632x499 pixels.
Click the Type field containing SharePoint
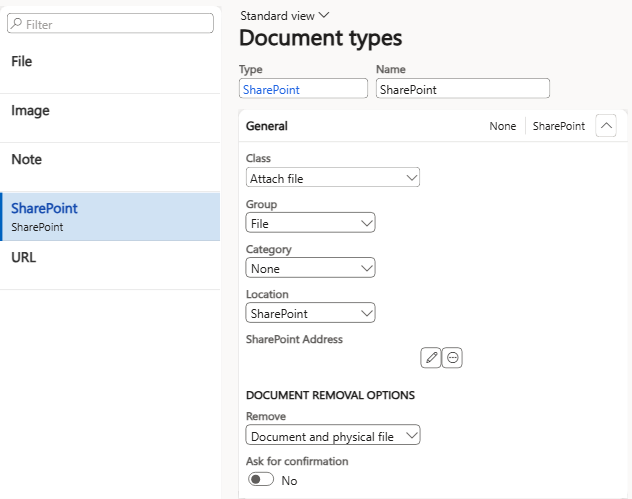[303, 89]
